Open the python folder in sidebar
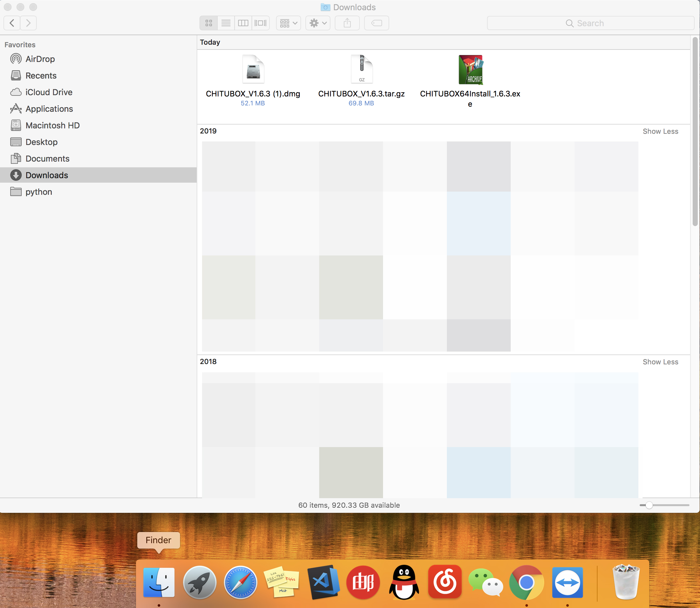This screenshot has height=608, width=700. pos(98,192)
